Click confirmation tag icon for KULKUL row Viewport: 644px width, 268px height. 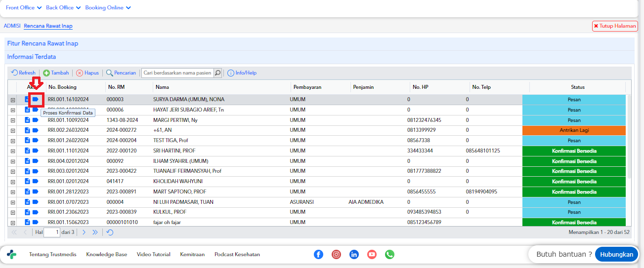(x=36, y=212)
